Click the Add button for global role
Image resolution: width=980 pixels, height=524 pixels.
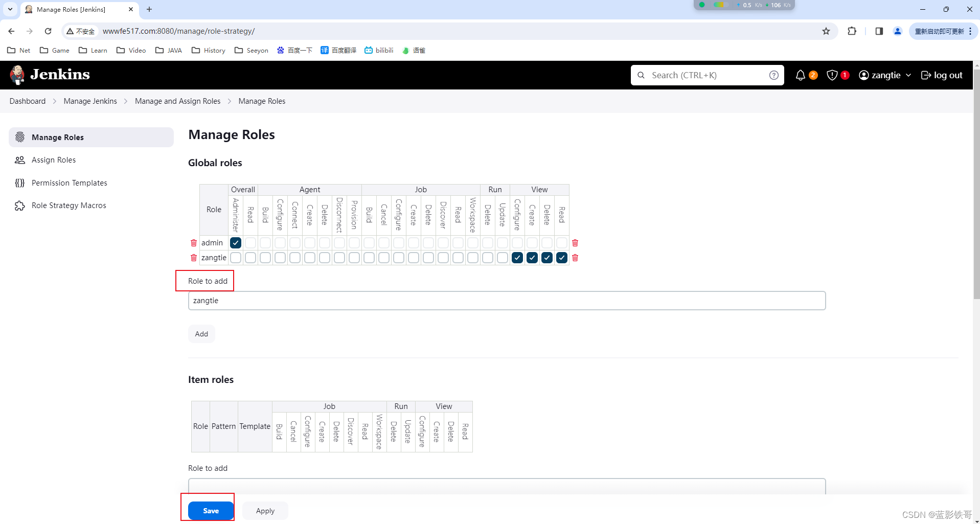click(x=201, y=334)
